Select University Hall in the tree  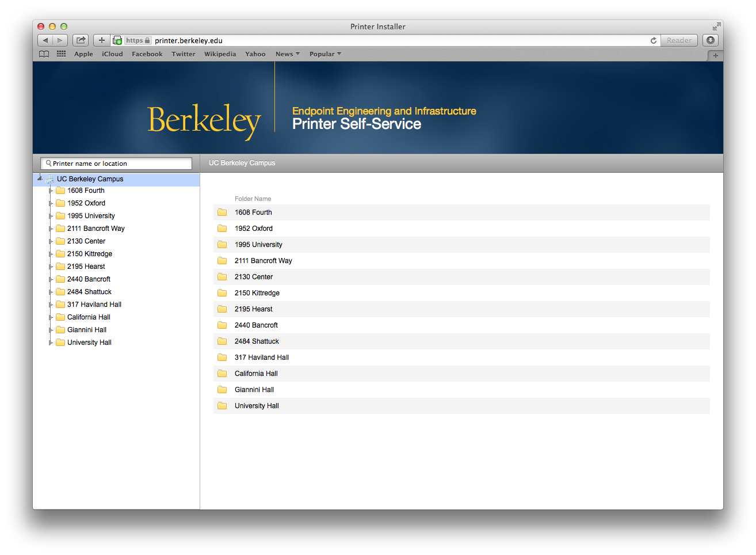(89, 343)
